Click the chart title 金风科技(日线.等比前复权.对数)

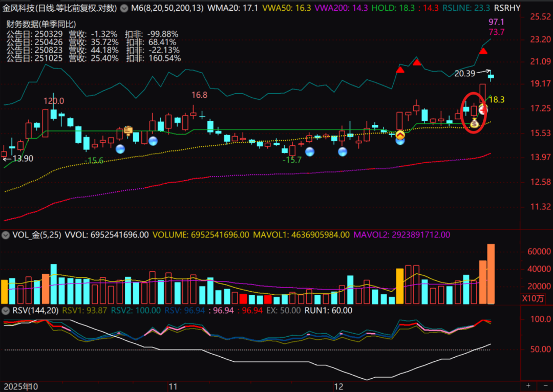tap(59, 8)
